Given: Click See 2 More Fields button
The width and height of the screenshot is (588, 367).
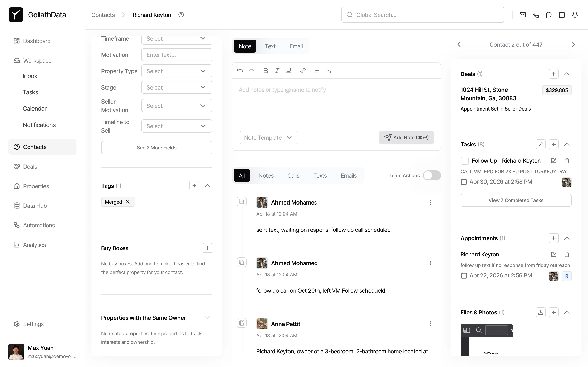Looking at the screenshot, I should coord(156,148).
